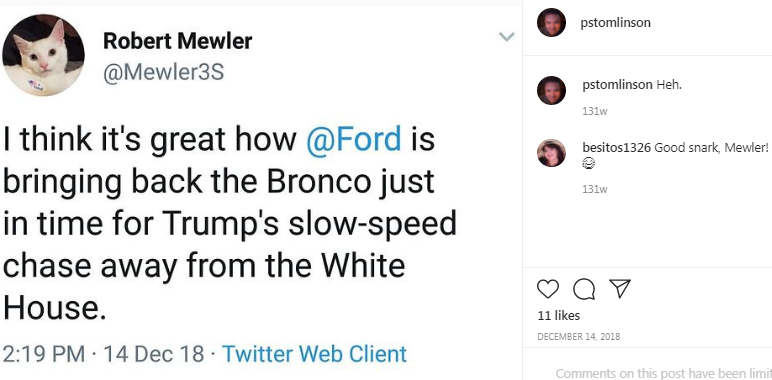Click the 131w timestamp under the Heh. comment
772x380 pixels.
point(594,111)
